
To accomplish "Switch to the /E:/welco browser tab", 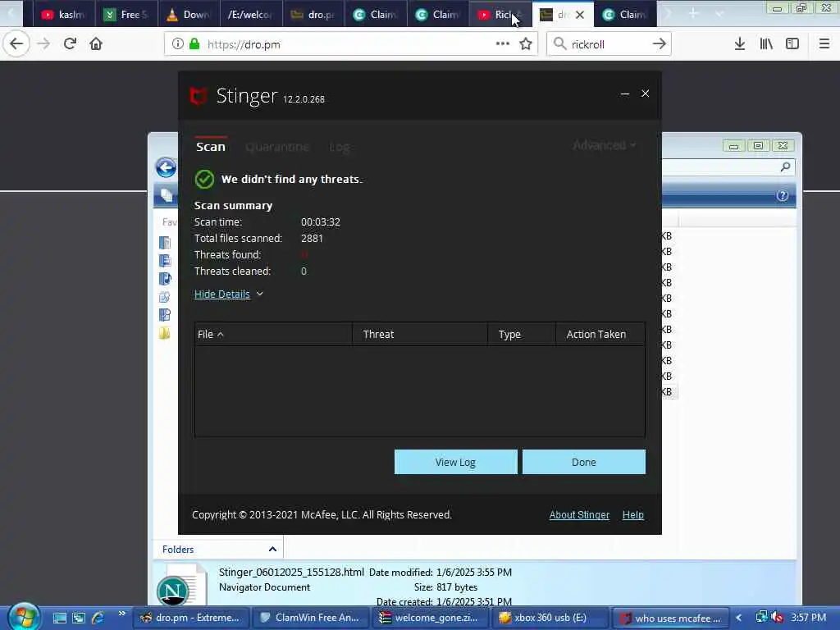I will (251, 15).
